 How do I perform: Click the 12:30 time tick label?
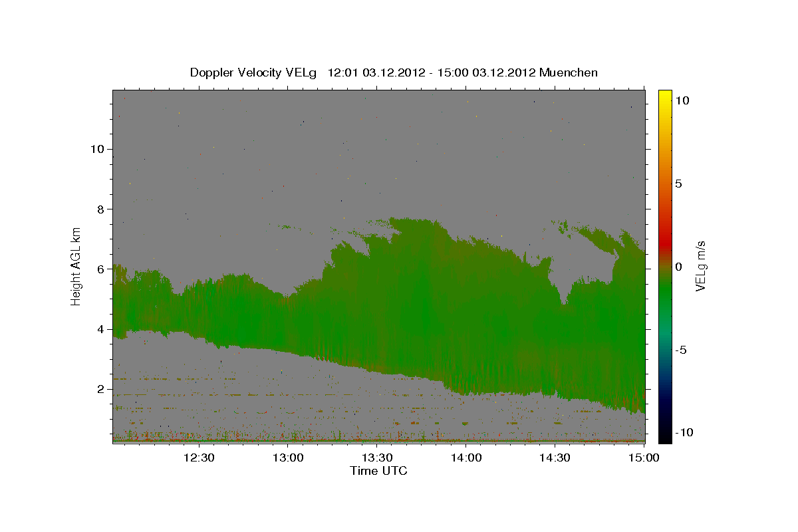[198, 458]
